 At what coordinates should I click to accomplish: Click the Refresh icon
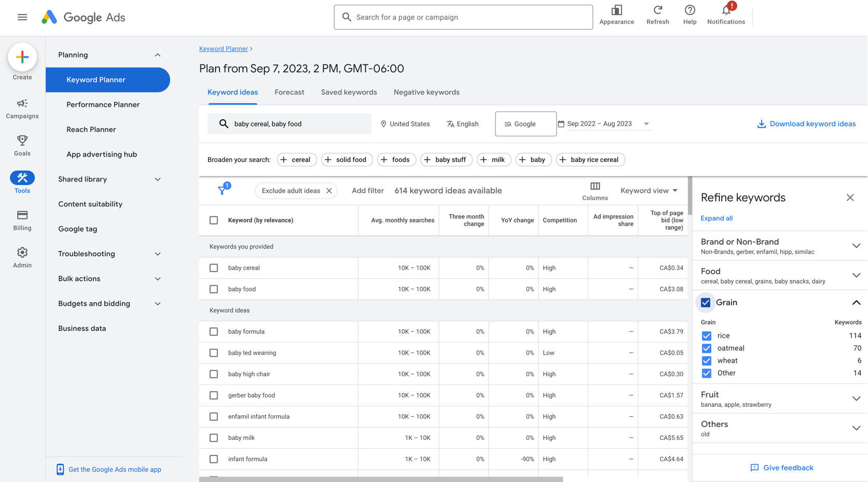pyautogui.click(x=657, y=10)
